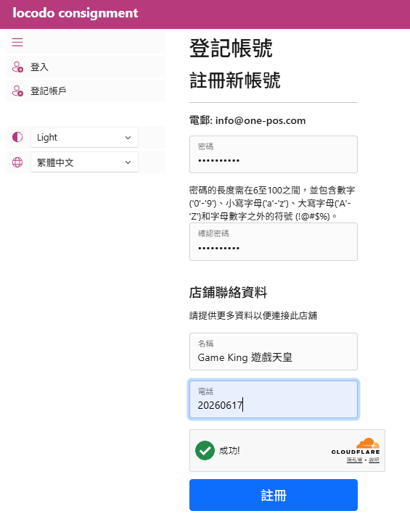410x532 pixels.
Task: Open the Cloudflare 隱私權 link
Action: pyautogui.click(x=354, y=460)
